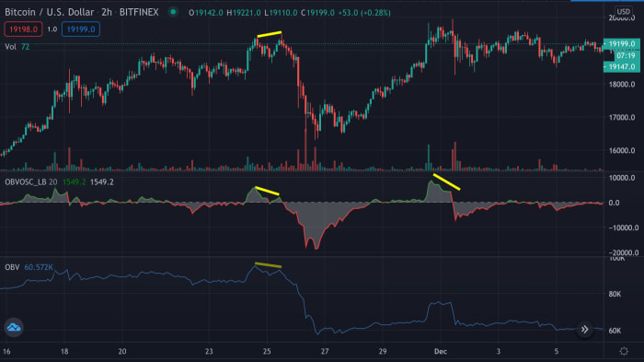Select the yellow trend line on the OBV panel

click(269, 265)
